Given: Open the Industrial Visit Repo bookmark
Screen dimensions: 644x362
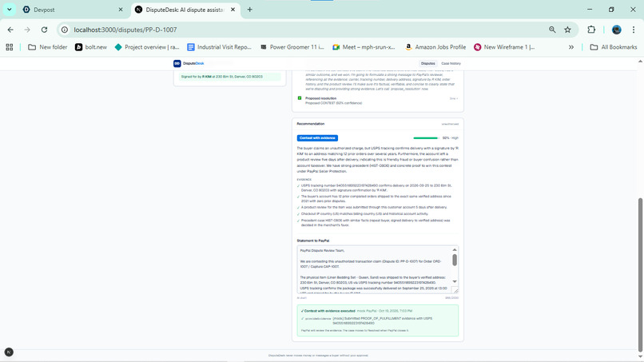Looking at the screenshot, I should [x=219, y=47].
